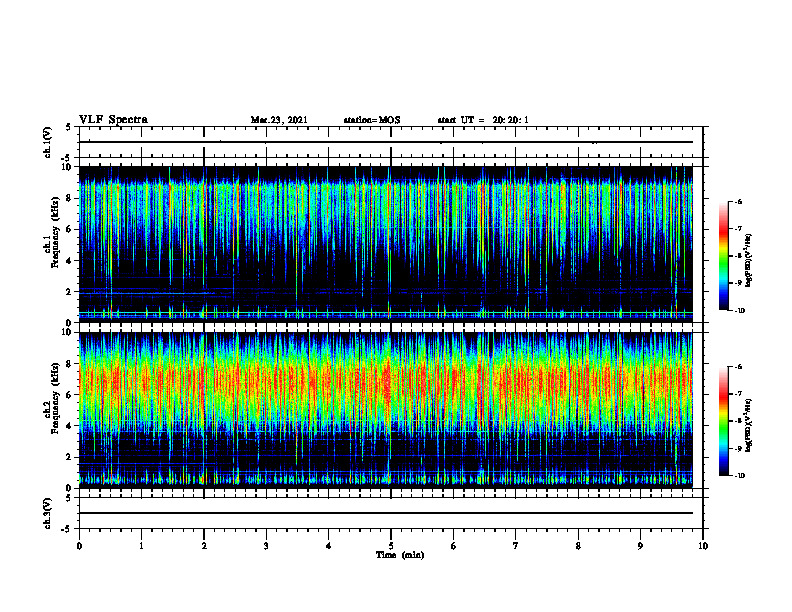Click time axis tick label "1"
The width and height of the screenshot is (792, 612).
coord(141,546)
